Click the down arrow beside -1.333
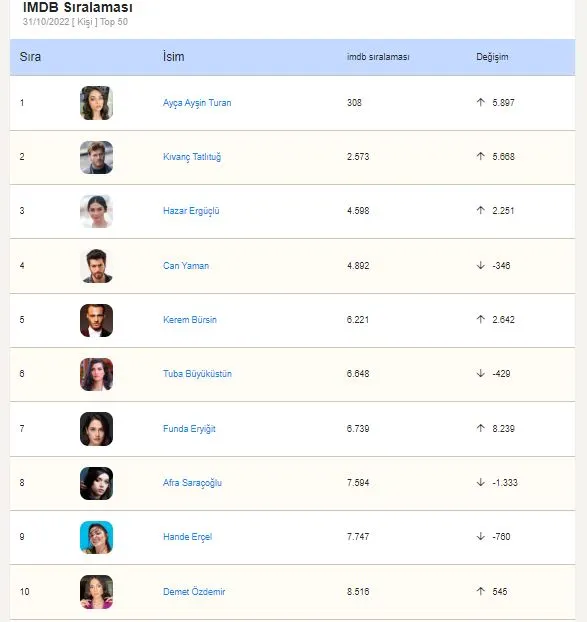This screenshot has width=587, height=622. 481,482
